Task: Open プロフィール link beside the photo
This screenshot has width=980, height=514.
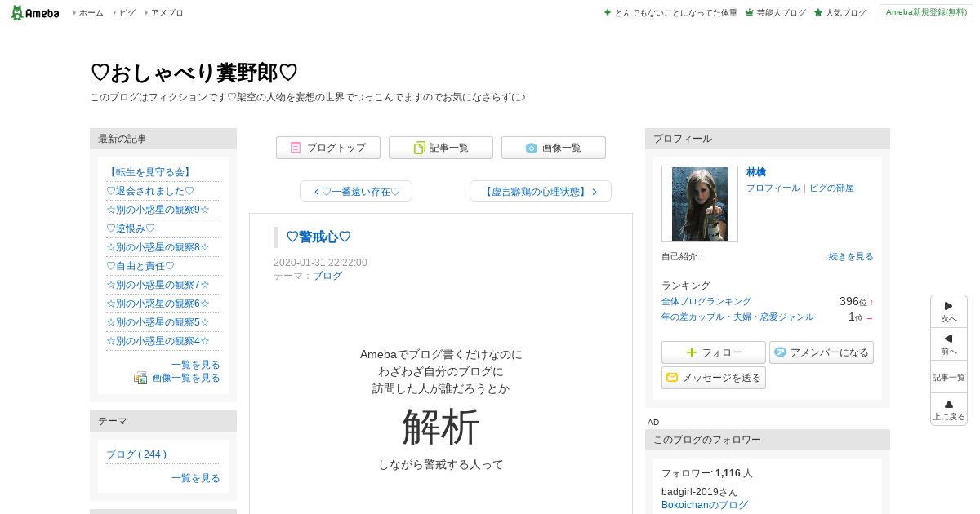Action: pyautogui.click(x=773, y=188)
